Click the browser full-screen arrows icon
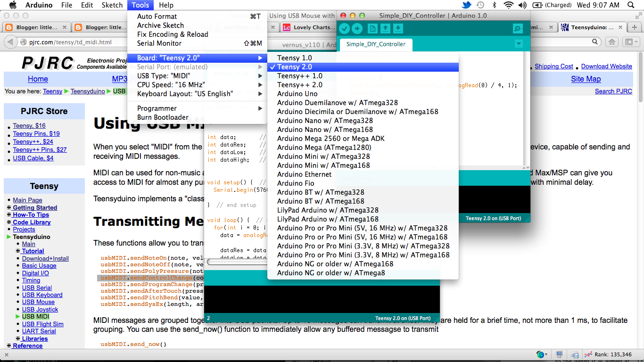The width and height of the screenshot is (644, 362). tap(639, 16)
